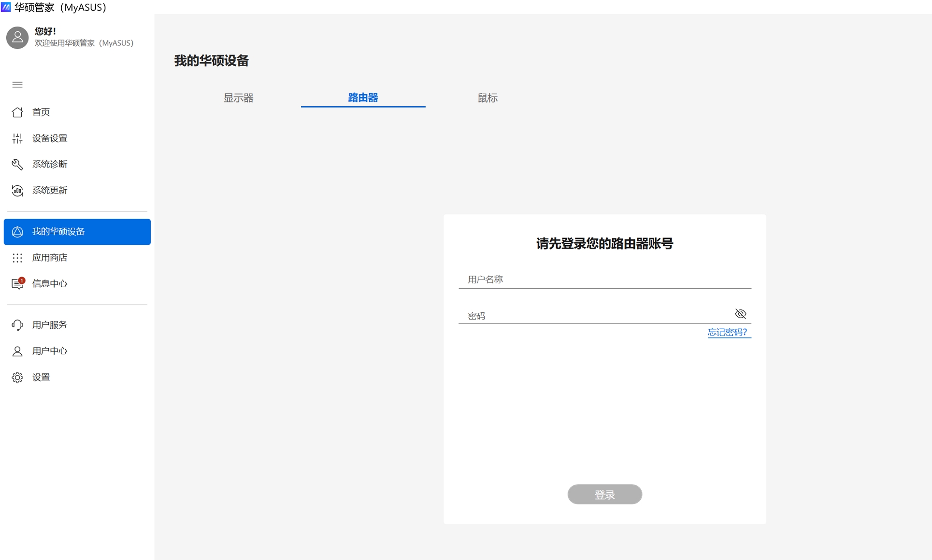The height and width of the screenshot is (560, 932).
Task: Focus the 密码 password field
Action: (594, 316)
